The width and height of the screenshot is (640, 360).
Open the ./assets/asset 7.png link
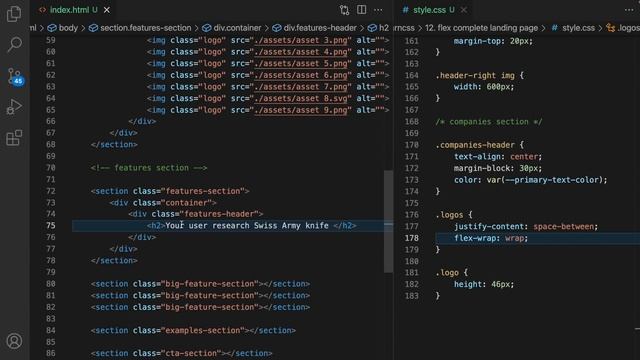pyautogui.click(x=301, y=87)
